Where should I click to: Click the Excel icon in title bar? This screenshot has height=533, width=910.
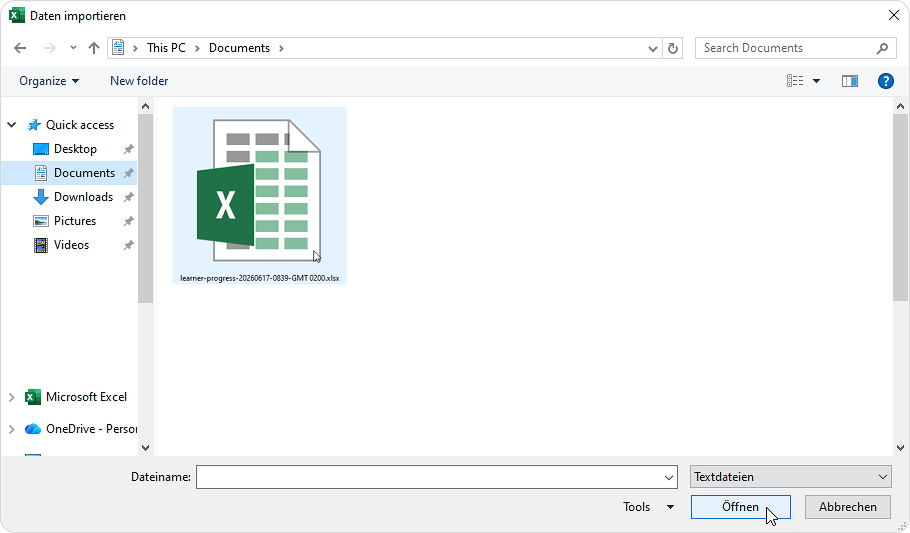point(17,16)
